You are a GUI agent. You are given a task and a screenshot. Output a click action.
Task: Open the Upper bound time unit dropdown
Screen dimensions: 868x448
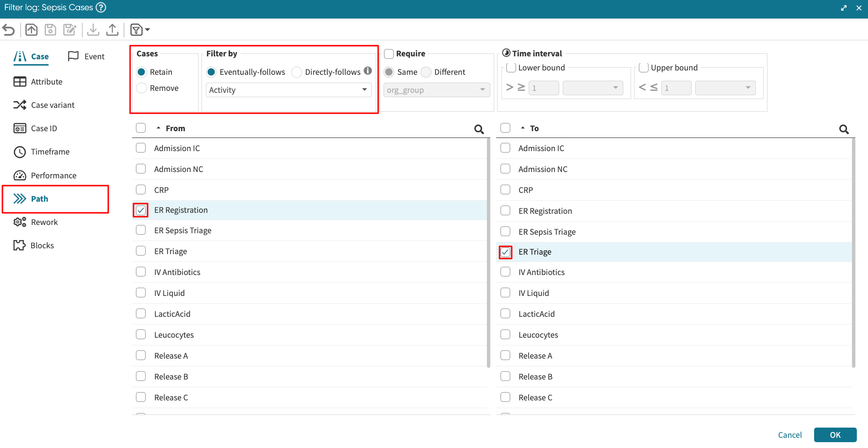[x=725, y=88]
